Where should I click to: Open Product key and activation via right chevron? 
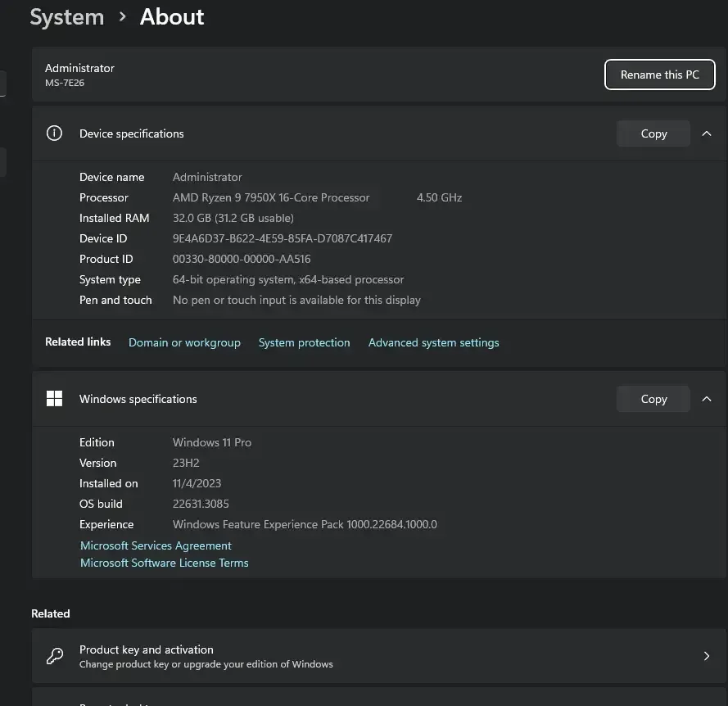pos(706,656)
